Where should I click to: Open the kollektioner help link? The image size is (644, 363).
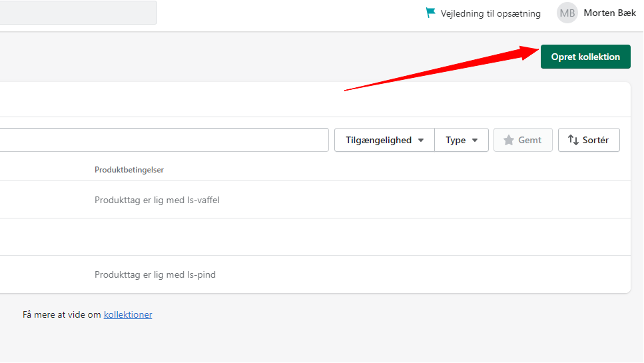click(x=128, y=314)
